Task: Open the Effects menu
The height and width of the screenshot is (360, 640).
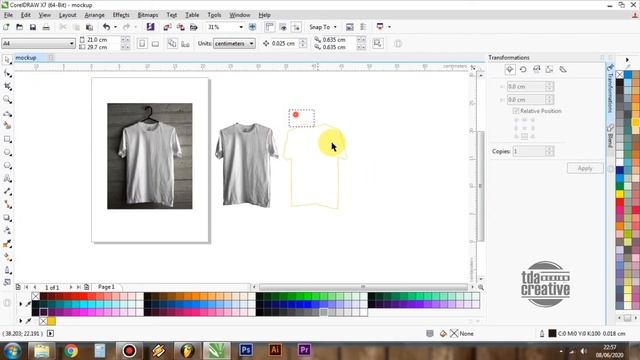Action: point(121,15)
